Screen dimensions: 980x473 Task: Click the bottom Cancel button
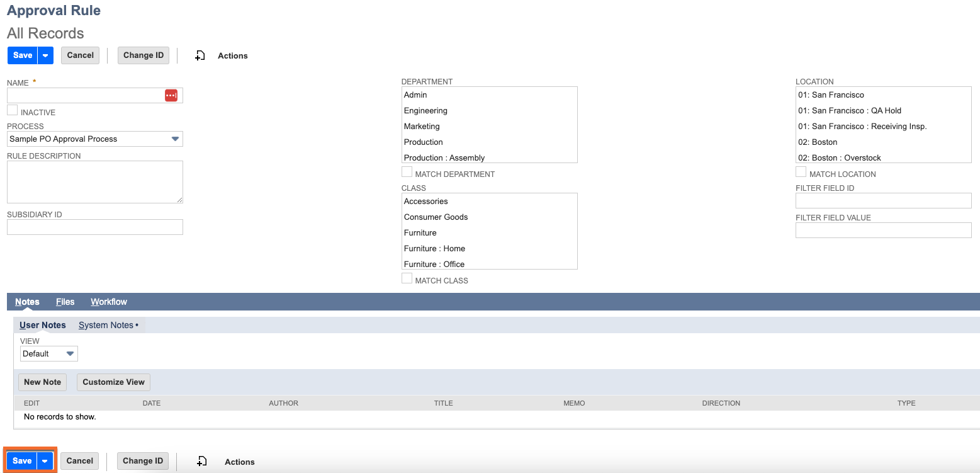[x=80, y=461]
